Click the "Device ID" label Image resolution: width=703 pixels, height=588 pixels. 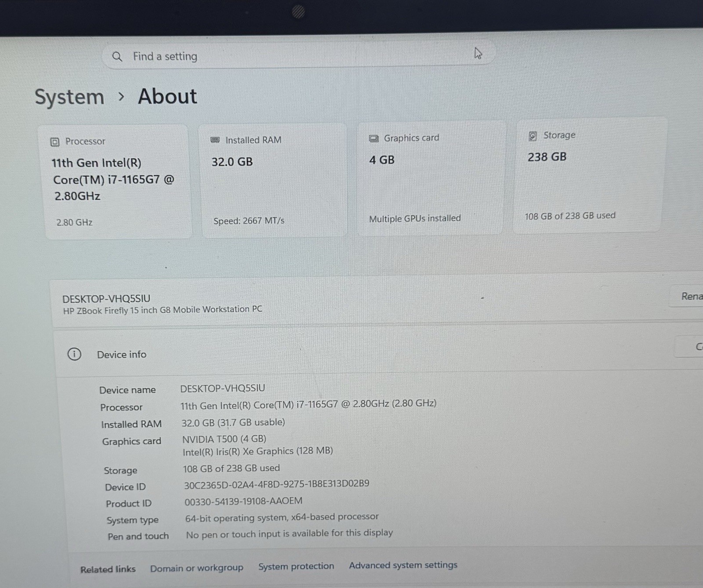(125, 487)
